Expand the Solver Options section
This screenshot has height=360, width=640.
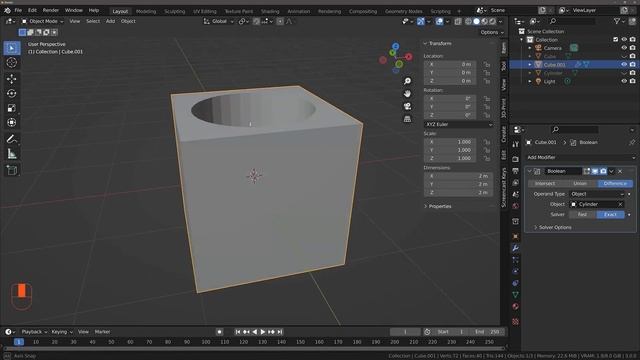click(552, 227)
